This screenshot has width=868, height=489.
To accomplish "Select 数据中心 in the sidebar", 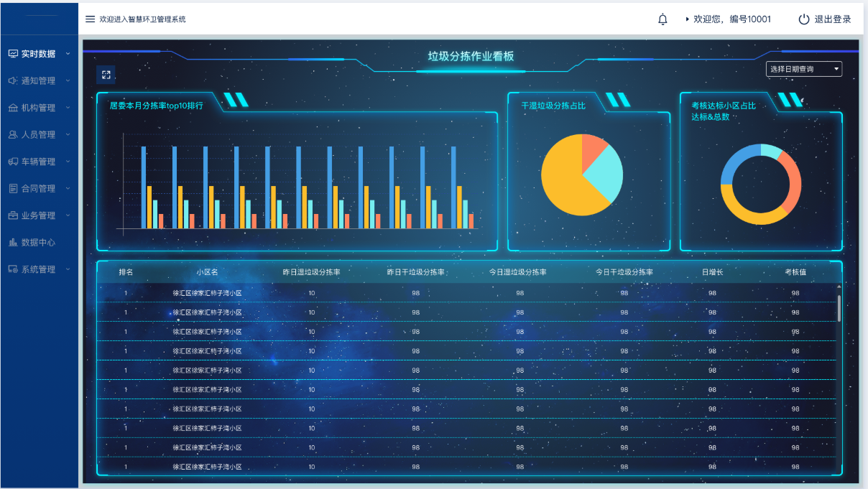I will click(x=38, y=243).
